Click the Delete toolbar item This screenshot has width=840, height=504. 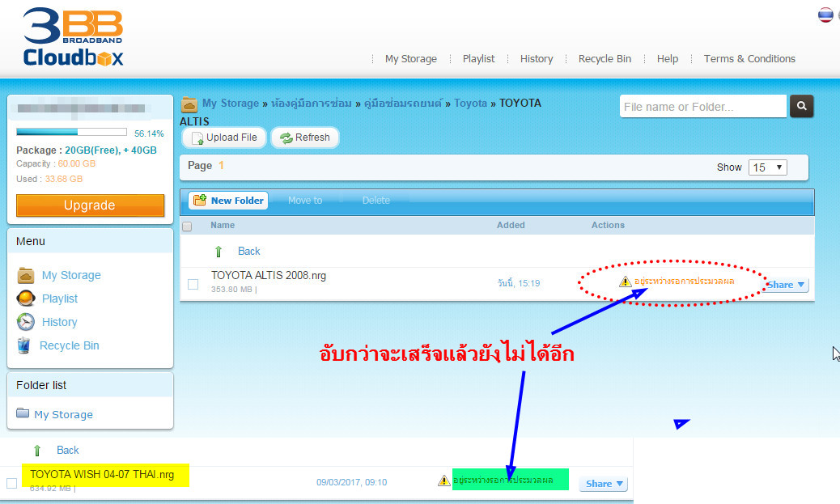tap(376, 201)
